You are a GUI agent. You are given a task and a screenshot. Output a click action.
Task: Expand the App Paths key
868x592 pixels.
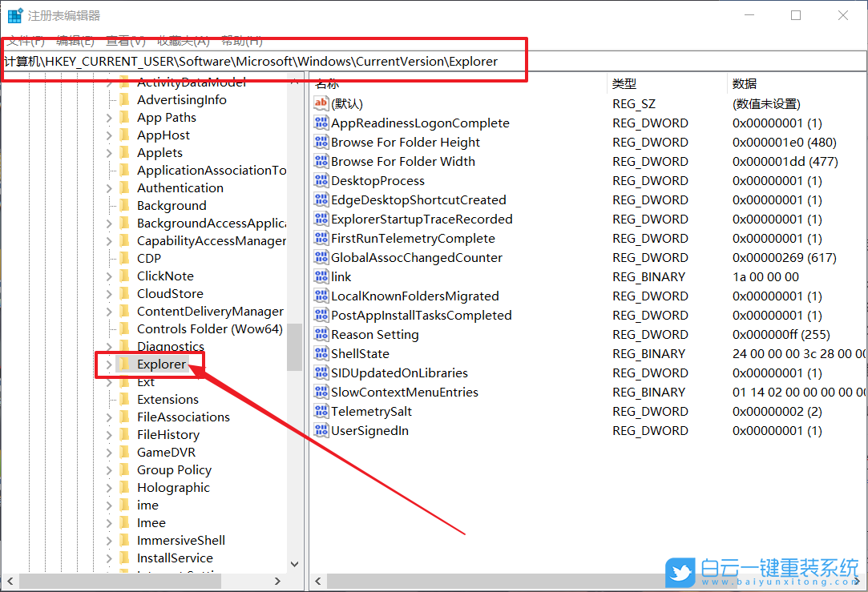[109, 118]
